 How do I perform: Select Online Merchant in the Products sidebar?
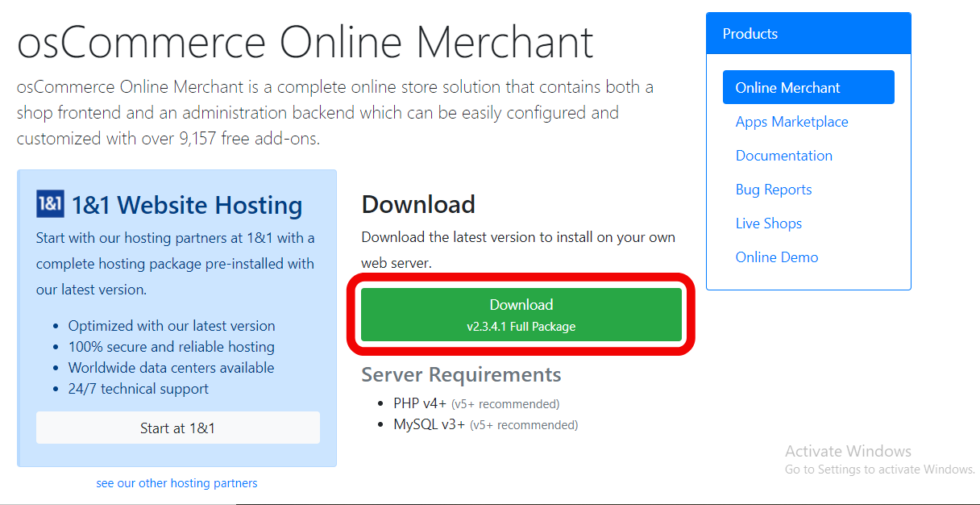coord(787,86)
